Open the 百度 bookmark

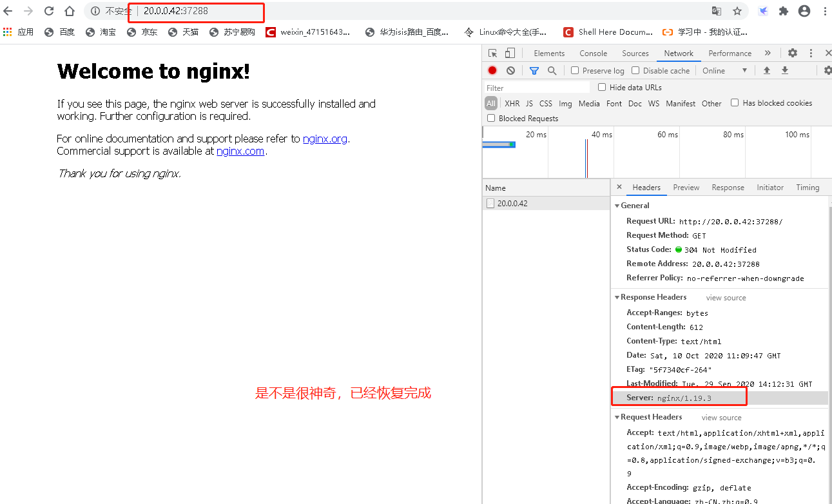[59, 32]
